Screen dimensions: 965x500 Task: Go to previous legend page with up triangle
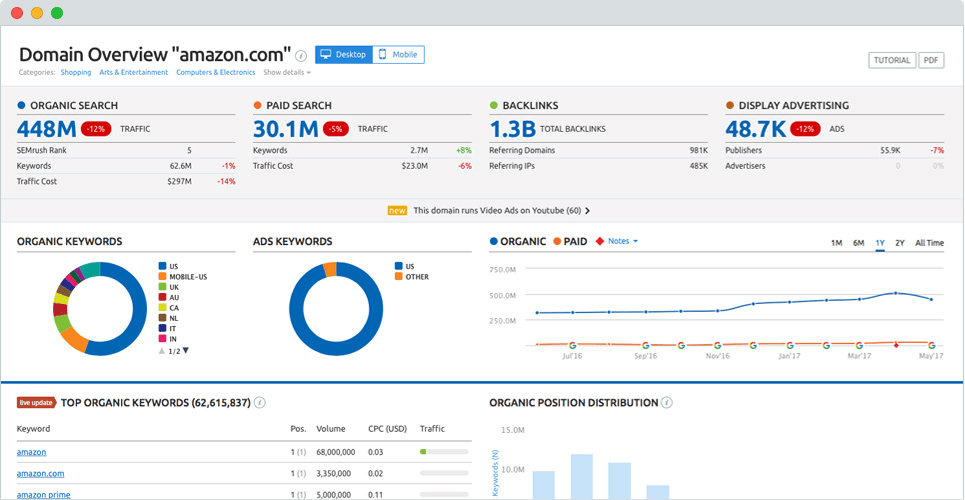tap(162, 351)
